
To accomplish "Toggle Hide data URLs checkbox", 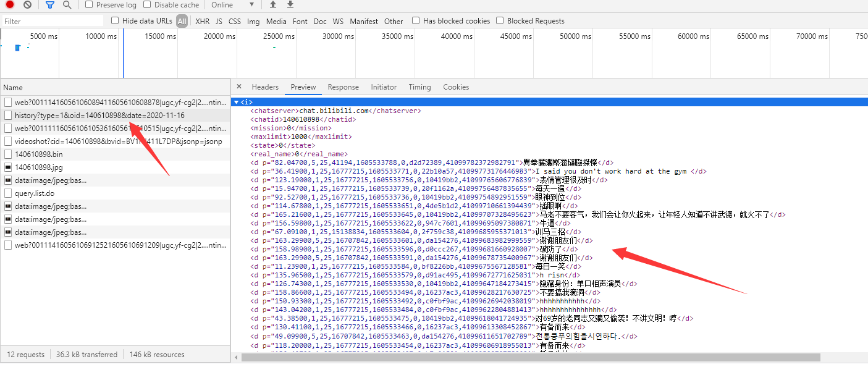I will pos(115,20).
